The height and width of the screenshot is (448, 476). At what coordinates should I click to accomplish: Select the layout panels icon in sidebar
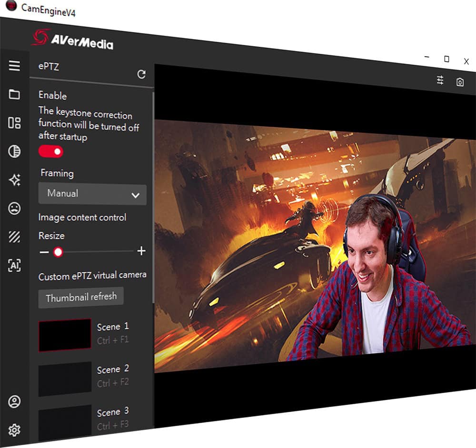point(14,123)
